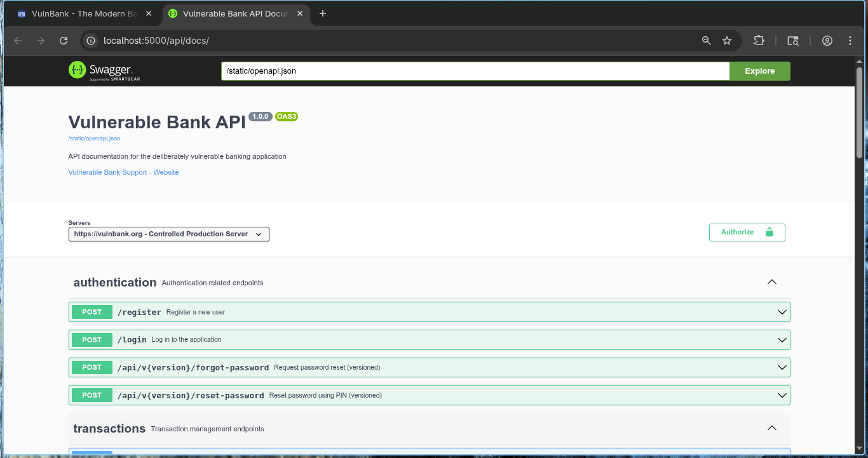Expand the POST /register endpoint arrow
The height and width of the screenshot is (458, 868).
(782, 312)
